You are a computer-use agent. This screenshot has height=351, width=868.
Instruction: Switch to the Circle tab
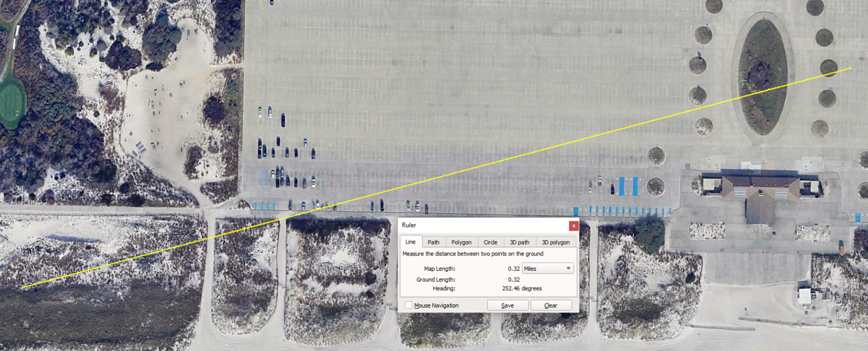490,242
